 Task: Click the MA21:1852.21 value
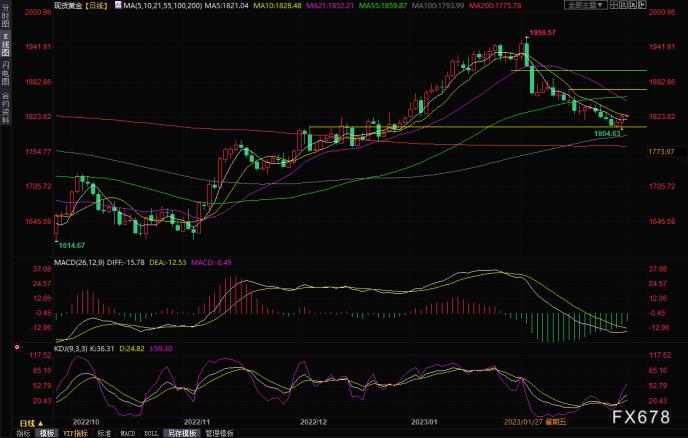click(x=330, y=6)
